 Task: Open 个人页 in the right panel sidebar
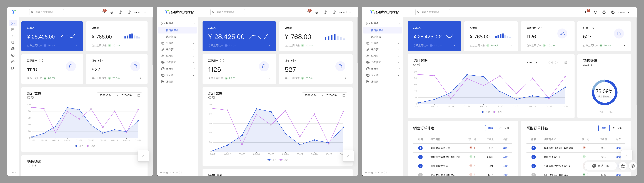pyautogui.click(x=383, y=75)
